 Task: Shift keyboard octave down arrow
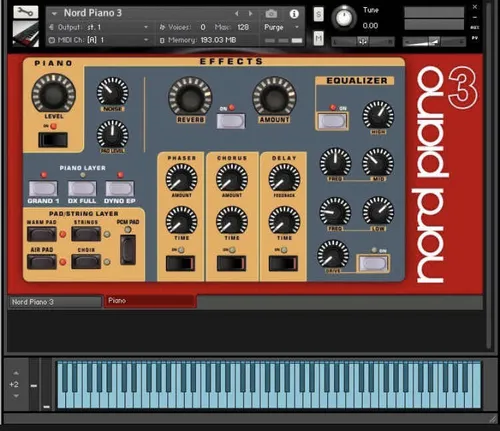click(16, 396)
